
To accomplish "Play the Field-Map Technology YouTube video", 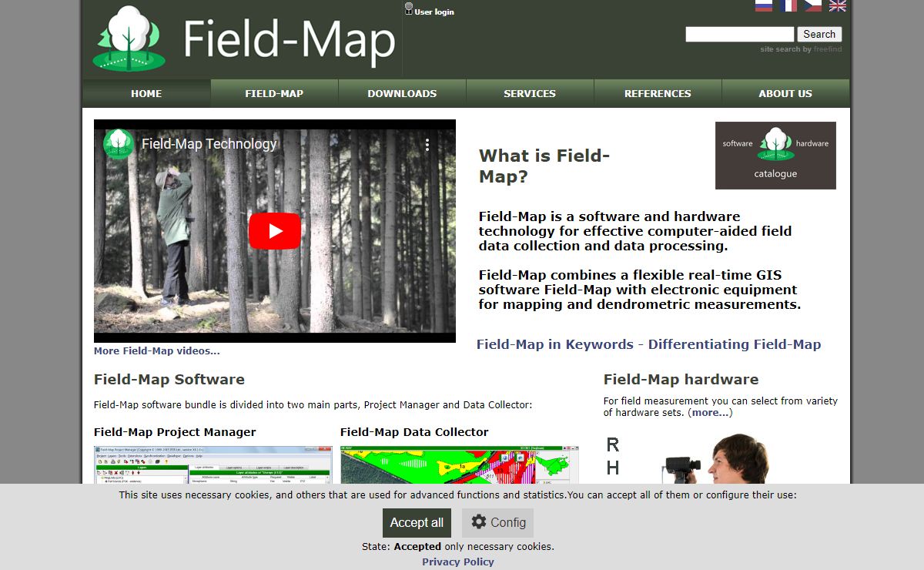I will 275,230.
